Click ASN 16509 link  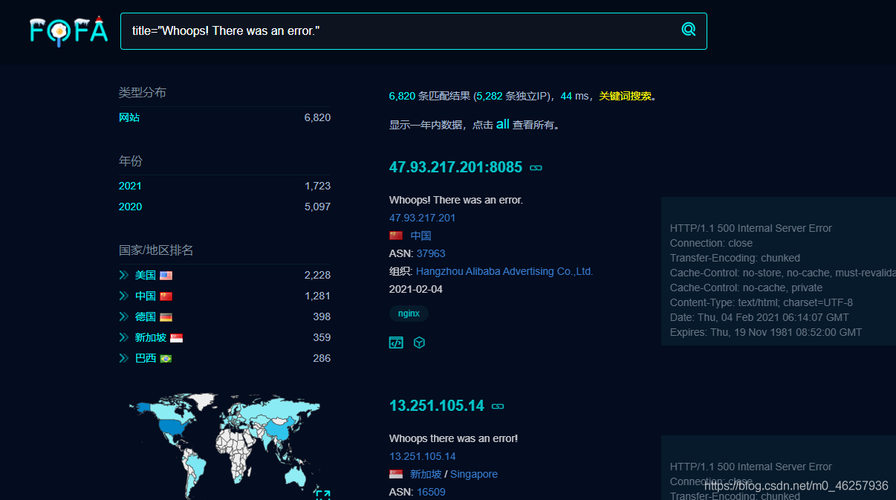[431, 491]
